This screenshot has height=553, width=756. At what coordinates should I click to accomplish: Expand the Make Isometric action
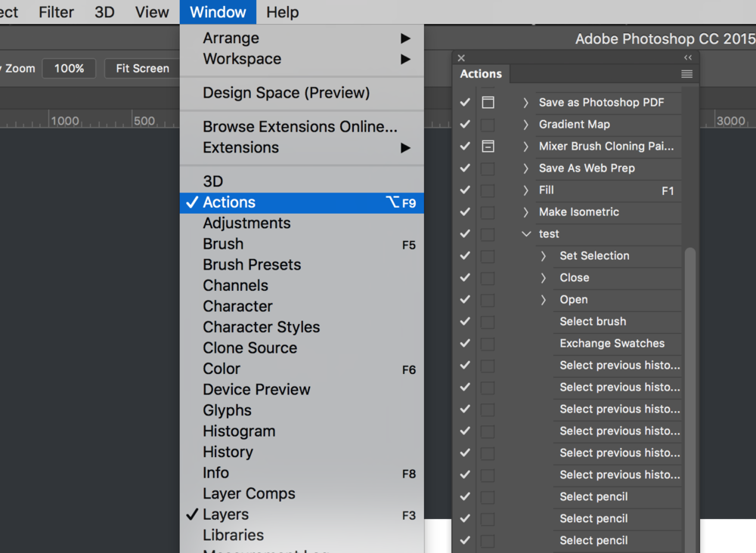coord(526,212)
